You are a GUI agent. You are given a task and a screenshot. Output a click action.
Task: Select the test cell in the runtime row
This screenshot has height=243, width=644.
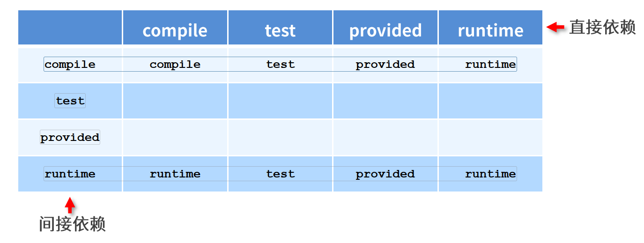click(280, 174)
